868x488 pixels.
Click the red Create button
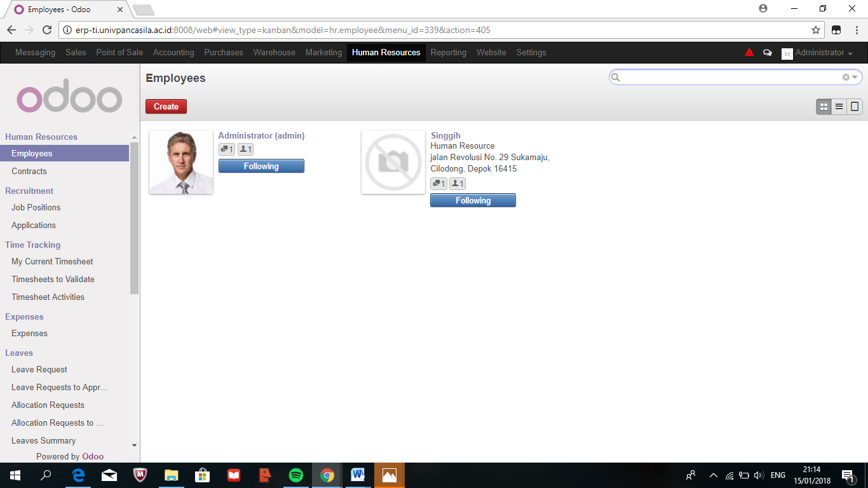coord(166,107)
